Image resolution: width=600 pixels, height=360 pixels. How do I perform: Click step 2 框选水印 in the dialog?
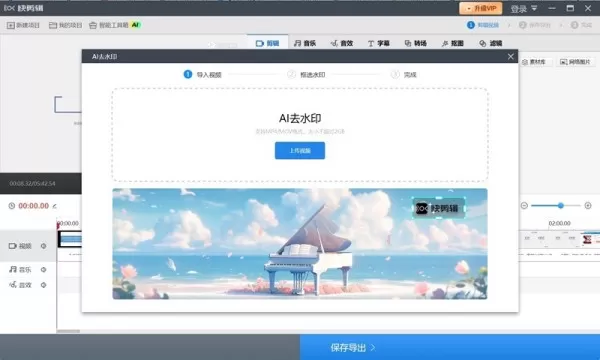[x=306, y=75]
